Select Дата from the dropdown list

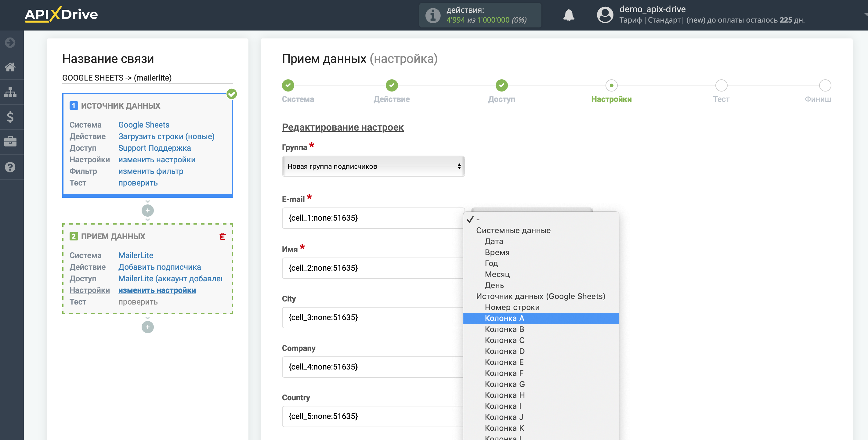pyautogui.click(x=541, y=242)
